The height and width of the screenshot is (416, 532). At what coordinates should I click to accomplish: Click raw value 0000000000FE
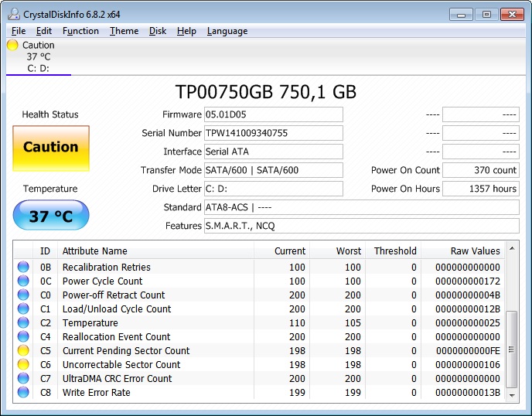pyautogui.click(x=469, y=350)
